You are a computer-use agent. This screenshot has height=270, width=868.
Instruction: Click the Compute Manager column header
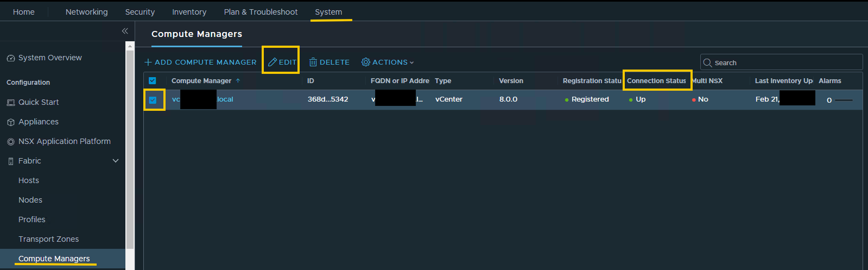click(201, 81)
